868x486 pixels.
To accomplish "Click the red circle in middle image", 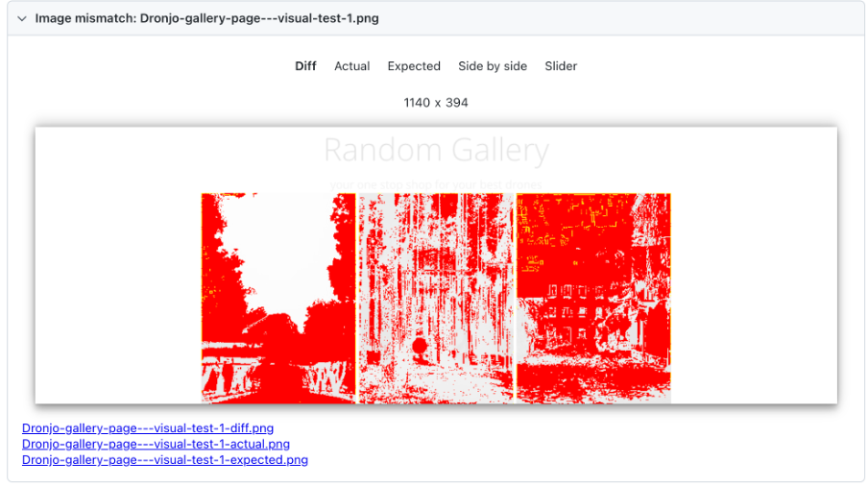I will 420,346.
